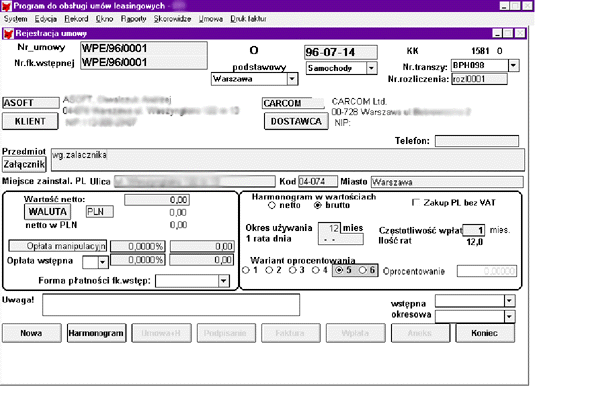Expand the Nr.transzy BPH098 dropdown
Image resolution: width=600 pixels, height=399 pixels.
tap(514, 65)
